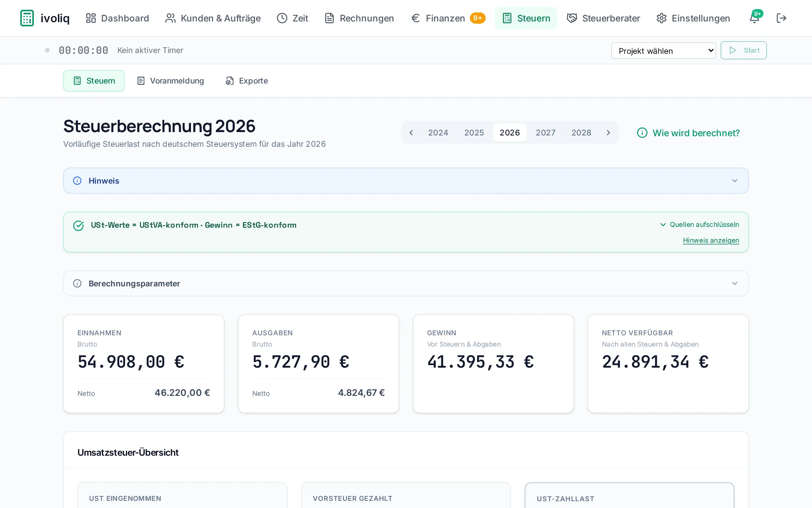Switch to the Exporte tab
The height and width of the screenshot is (508, 812).
point(247,81)
